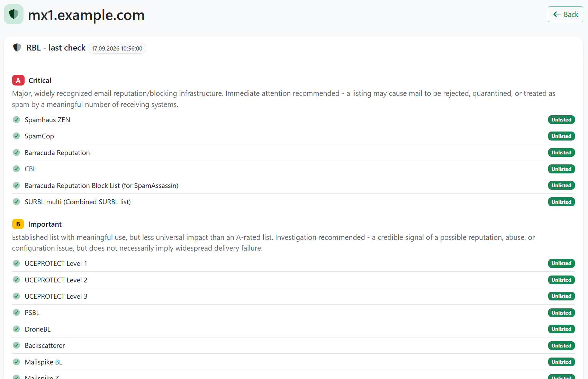Viewport: 588px width, 379px height.
Task: Go back using the Back button
Action: click(566, 14)
